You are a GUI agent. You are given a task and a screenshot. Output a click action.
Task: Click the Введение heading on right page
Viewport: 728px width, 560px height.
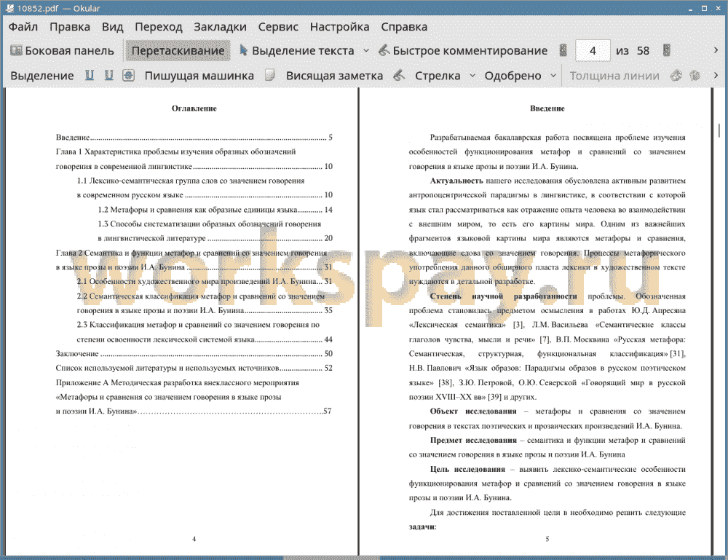547,109
